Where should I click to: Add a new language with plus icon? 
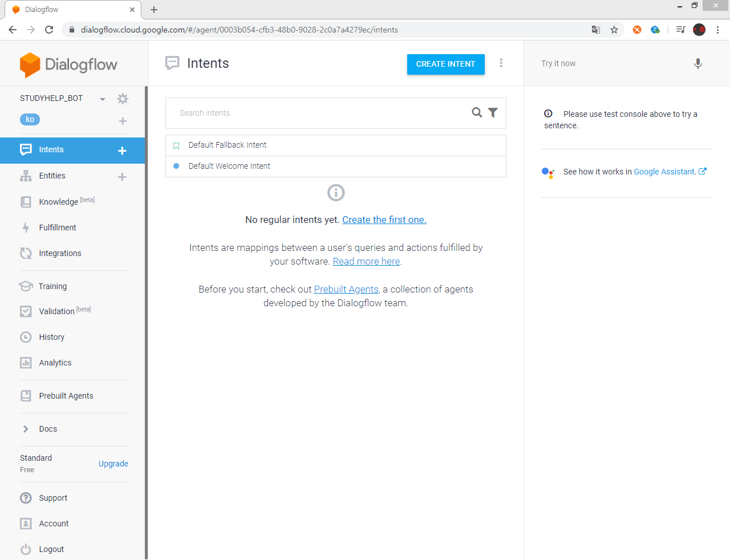point(123,121)
